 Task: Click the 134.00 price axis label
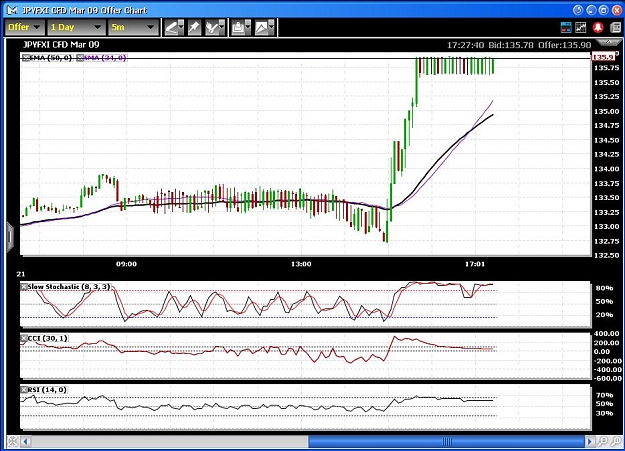click(607, 169)
